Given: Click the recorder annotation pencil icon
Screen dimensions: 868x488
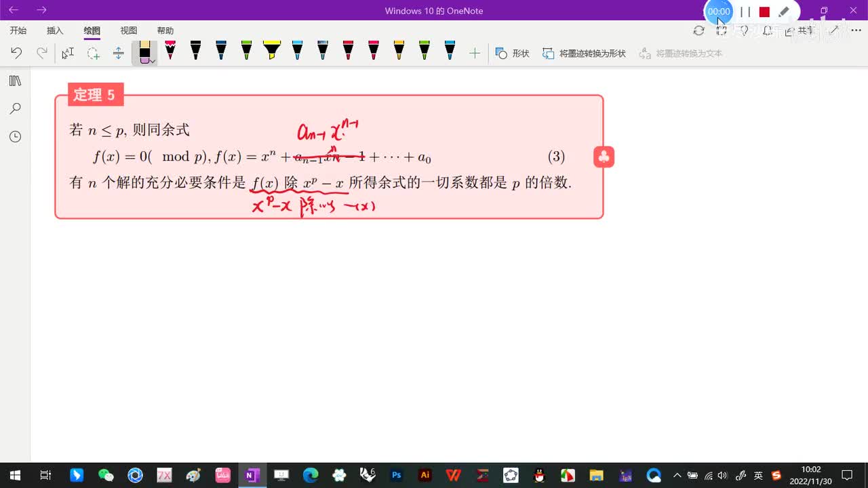Looking at the screenshot, I should tap(784, 12).
